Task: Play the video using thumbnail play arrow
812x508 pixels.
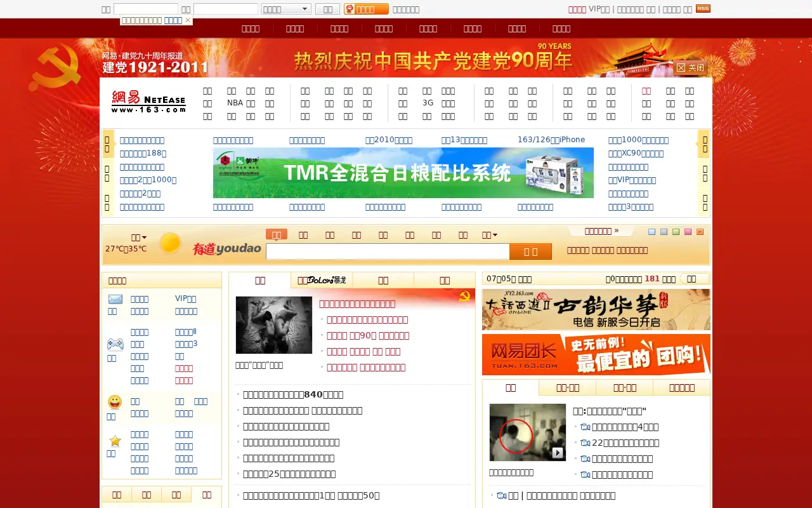Action: pyautogui.click(x=557, y=453)
